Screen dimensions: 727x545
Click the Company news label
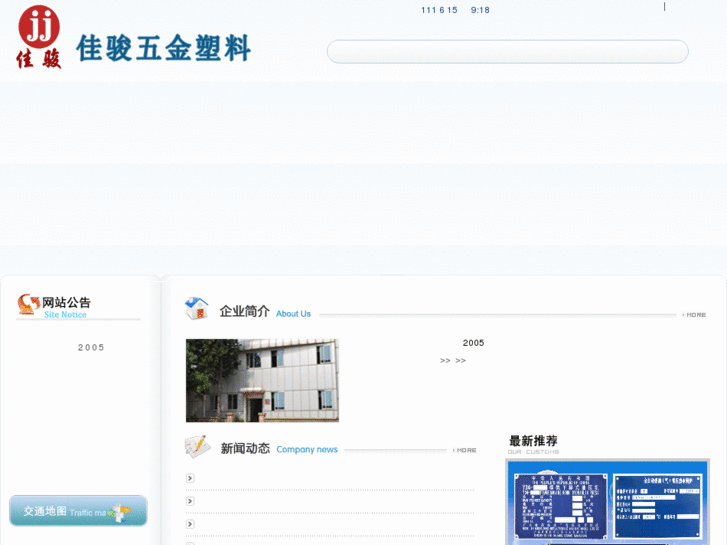click(x=307, y=449)
